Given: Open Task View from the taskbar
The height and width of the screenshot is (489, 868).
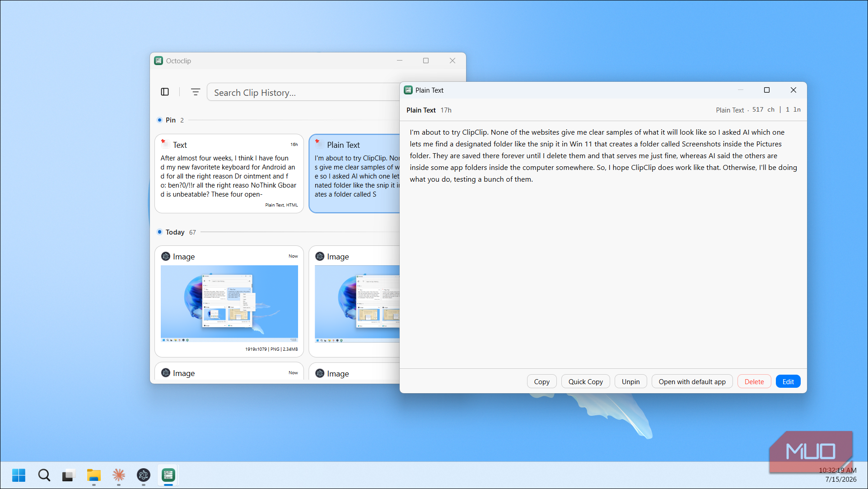Looking at the screenshot, I should pos(68,475).
